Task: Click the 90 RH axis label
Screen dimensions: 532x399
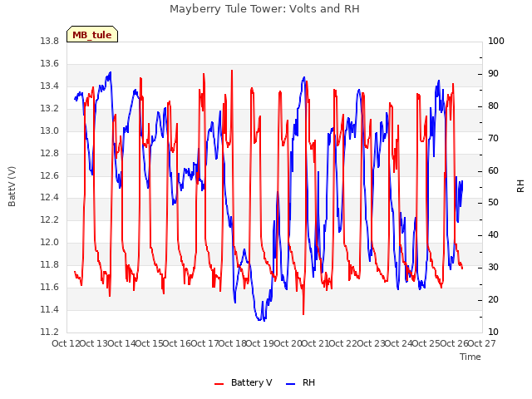Action: point(493,74)
